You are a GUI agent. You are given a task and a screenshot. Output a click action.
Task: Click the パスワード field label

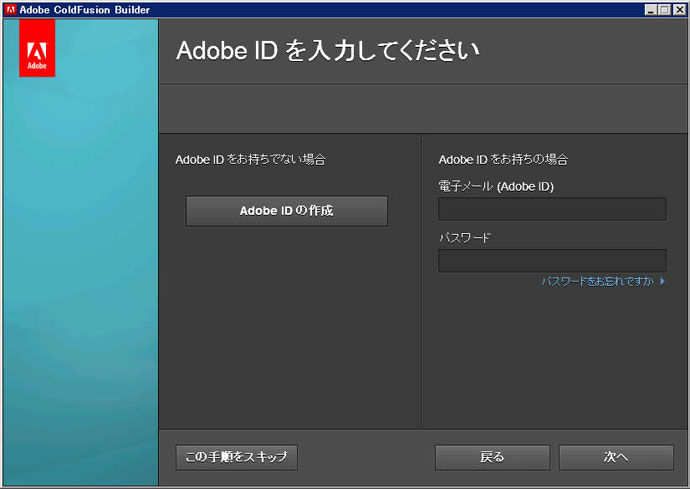465,238
